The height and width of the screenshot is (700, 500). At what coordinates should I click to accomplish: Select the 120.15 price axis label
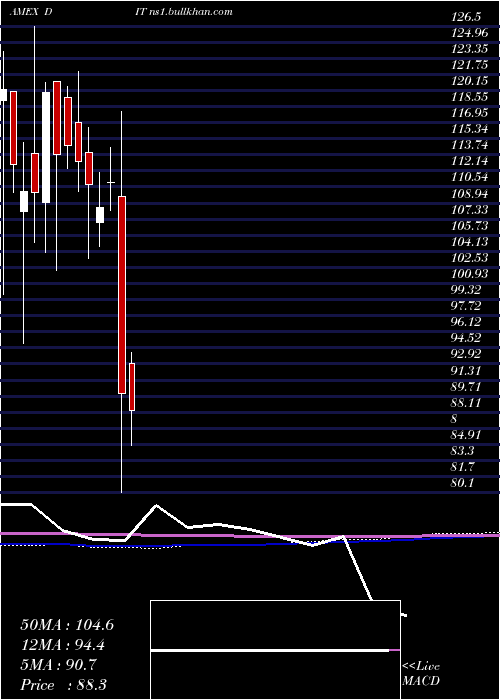point(469,81)
